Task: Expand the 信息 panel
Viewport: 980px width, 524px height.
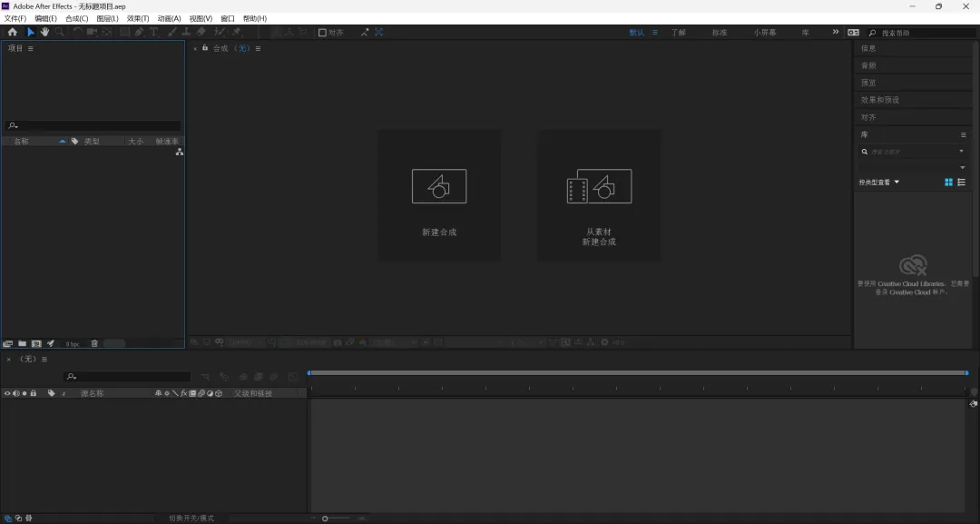Action: pos(868,48)
